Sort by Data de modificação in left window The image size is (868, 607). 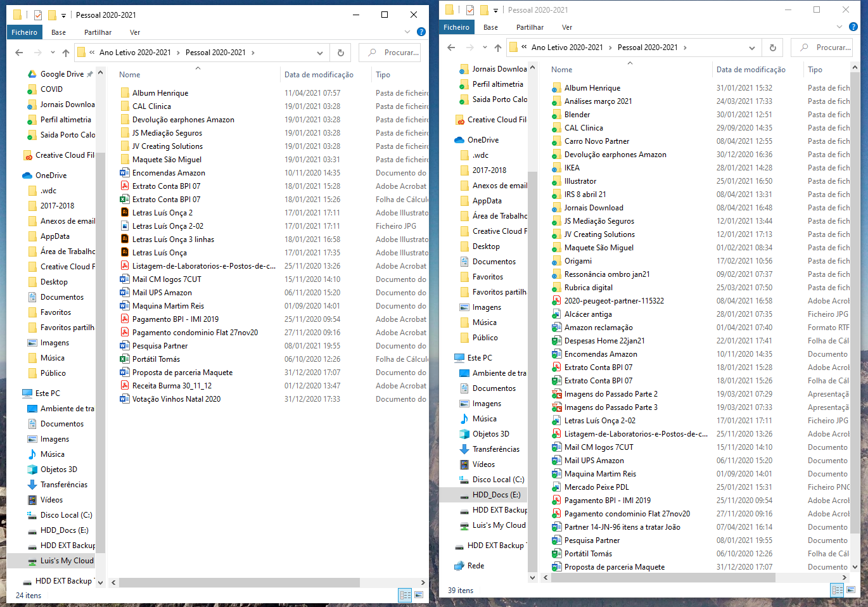point(319,75)
